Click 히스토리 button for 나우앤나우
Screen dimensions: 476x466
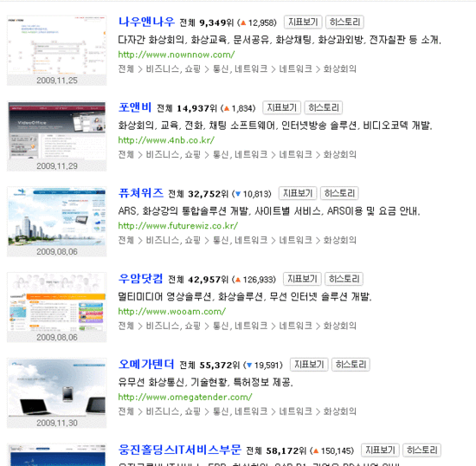[x=344, y=23]
